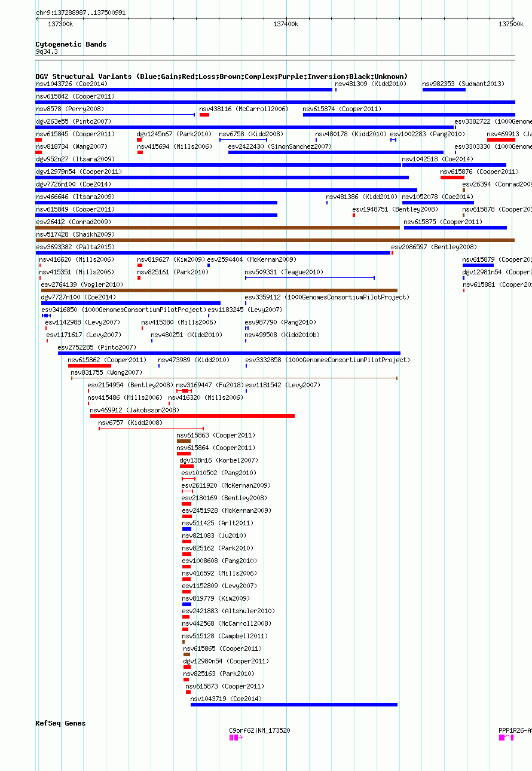Click esv1181542 (Levy2007) label
This screenshot has height=771, width=532.
click(x=283, y=385)
